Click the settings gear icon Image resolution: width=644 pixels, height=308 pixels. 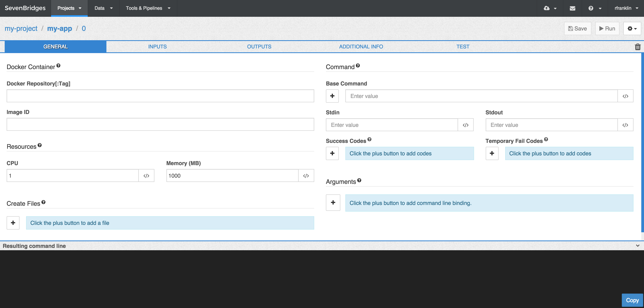coord(632,28)
